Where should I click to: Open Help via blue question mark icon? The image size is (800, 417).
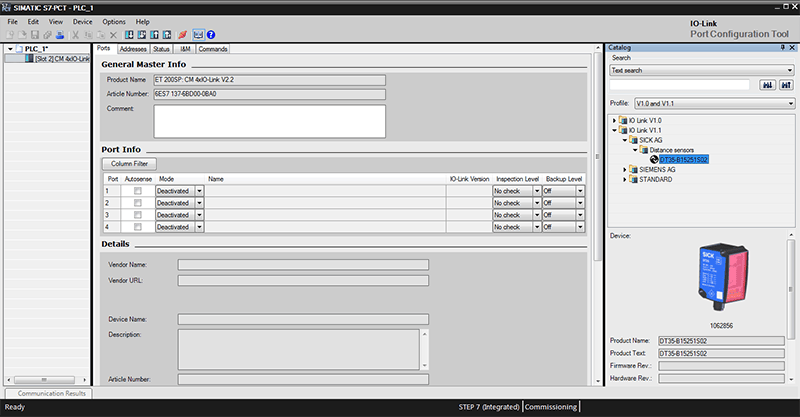[211, 35]
